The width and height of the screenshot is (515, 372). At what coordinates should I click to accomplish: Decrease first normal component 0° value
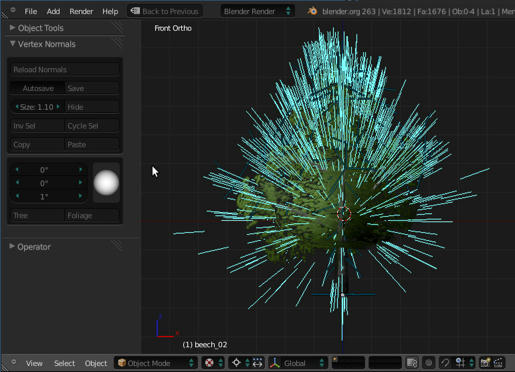[17, 170]
